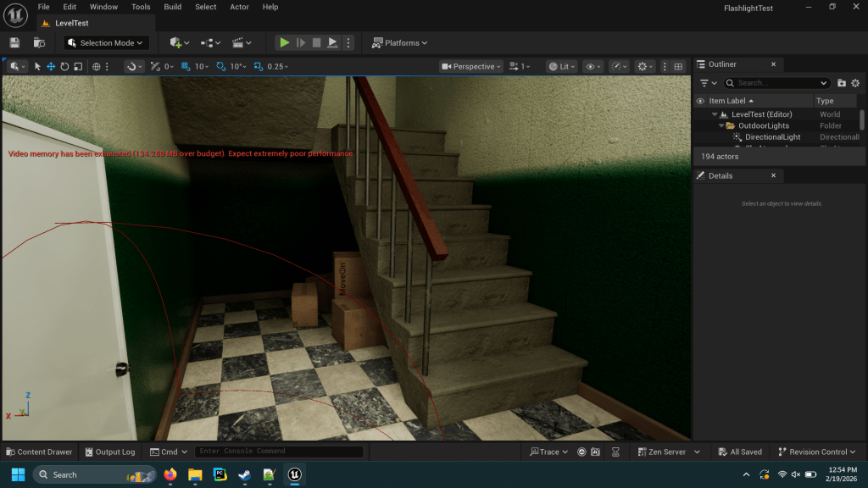Image resolution: width=868 pixels, height=488 pixels.
Task: Collapse the OutdoorLights folder
Action: pyautogui.click(x=721, y=125)
